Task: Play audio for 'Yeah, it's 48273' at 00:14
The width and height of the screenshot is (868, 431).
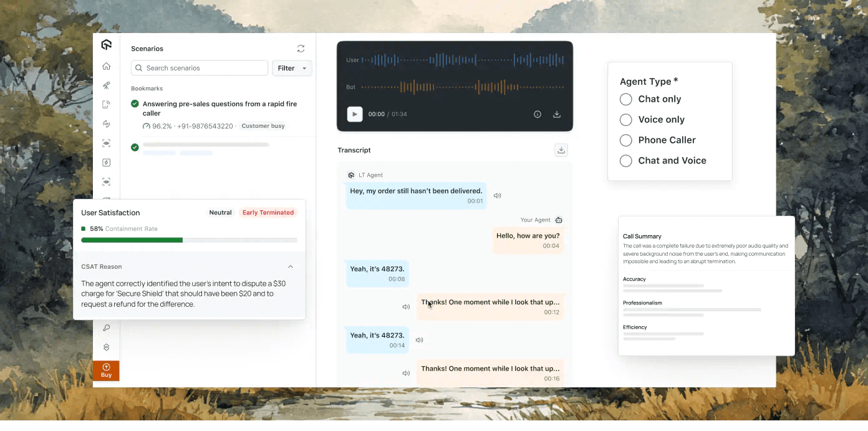Action: coord(419,340)
